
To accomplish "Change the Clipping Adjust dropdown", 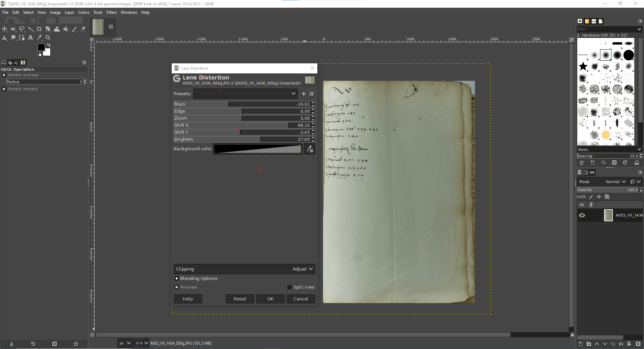I will [x=302, y=269].
